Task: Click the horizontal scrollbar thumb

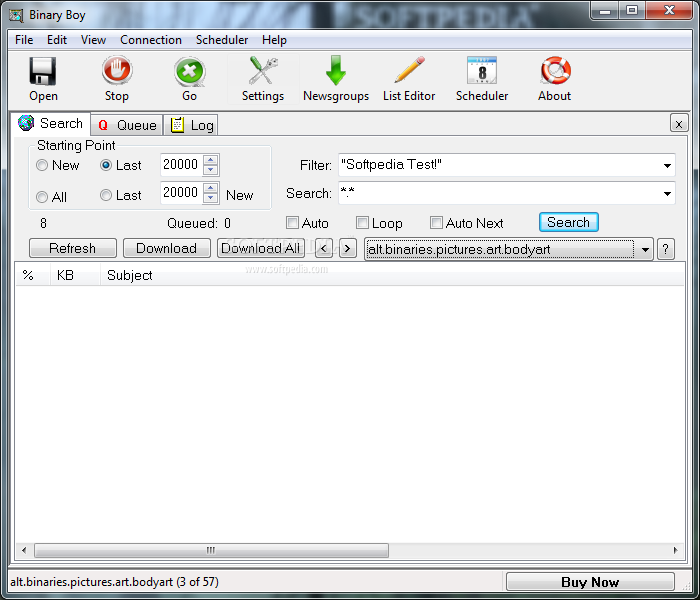Action: (211, 550)
